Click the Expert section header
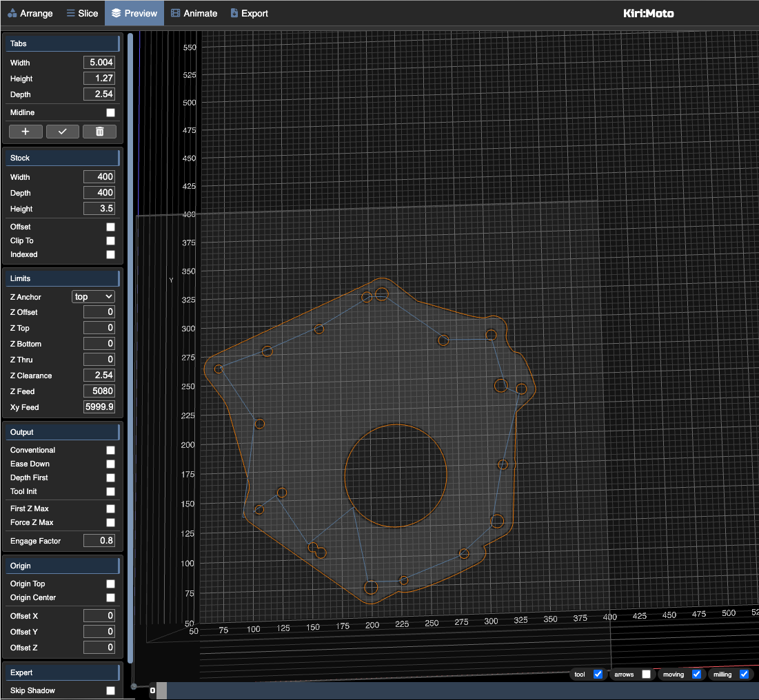 click(63, 672)
